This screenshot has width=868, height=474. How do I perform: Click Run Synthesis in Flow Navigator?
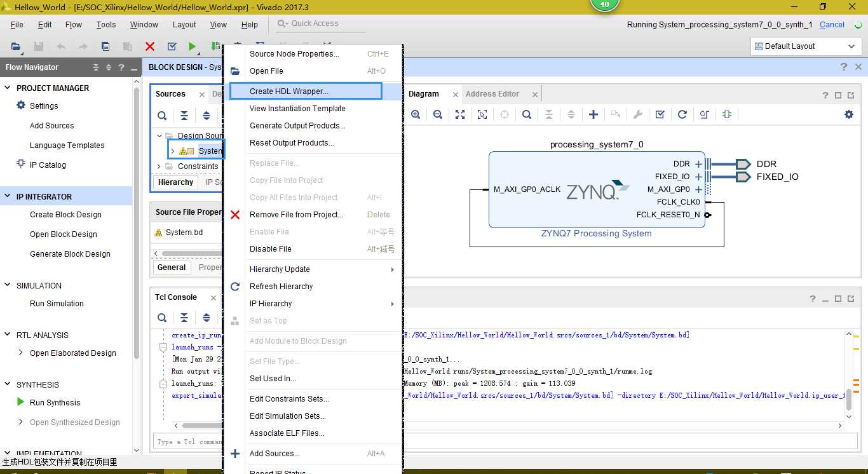point(55,403)
